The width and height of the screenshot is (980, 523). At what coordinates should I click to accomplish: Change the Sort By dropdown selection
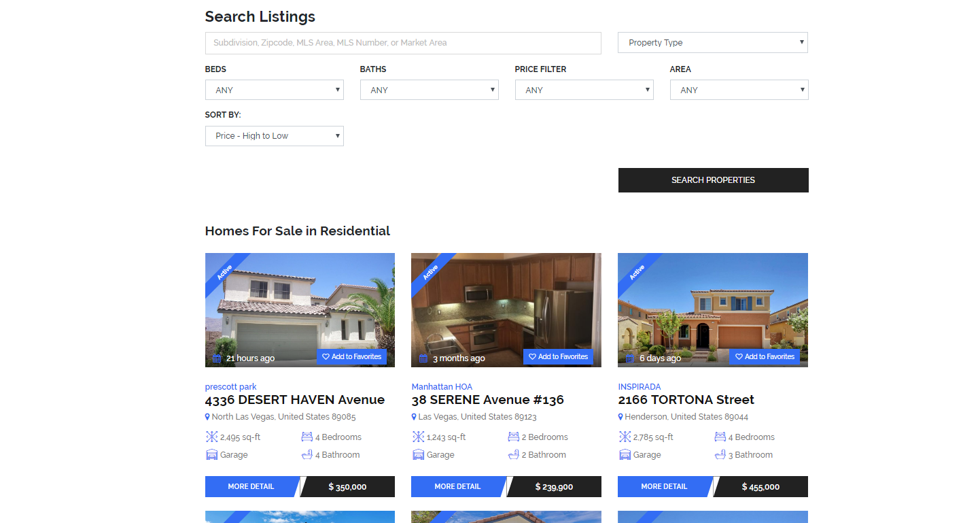click(x=274, y=136)
